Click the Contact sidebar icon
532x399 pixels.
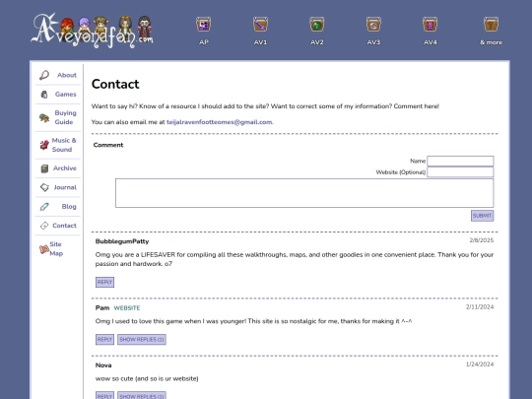click(44, 226)
